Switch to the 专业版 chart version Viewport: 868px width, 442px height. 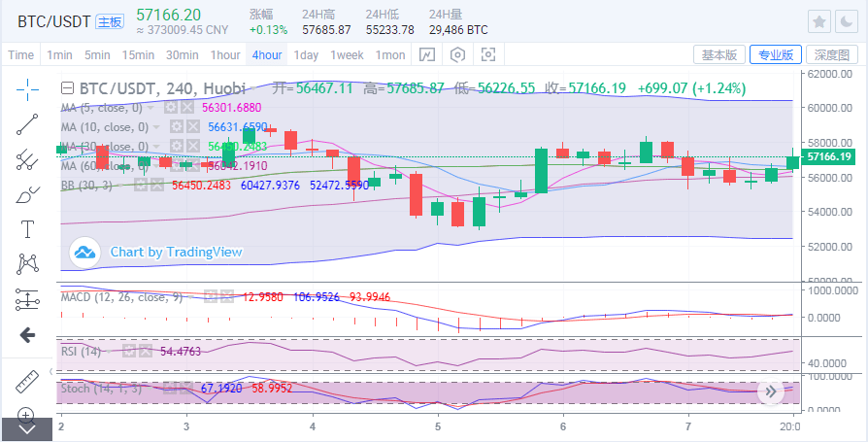(776, 54)
